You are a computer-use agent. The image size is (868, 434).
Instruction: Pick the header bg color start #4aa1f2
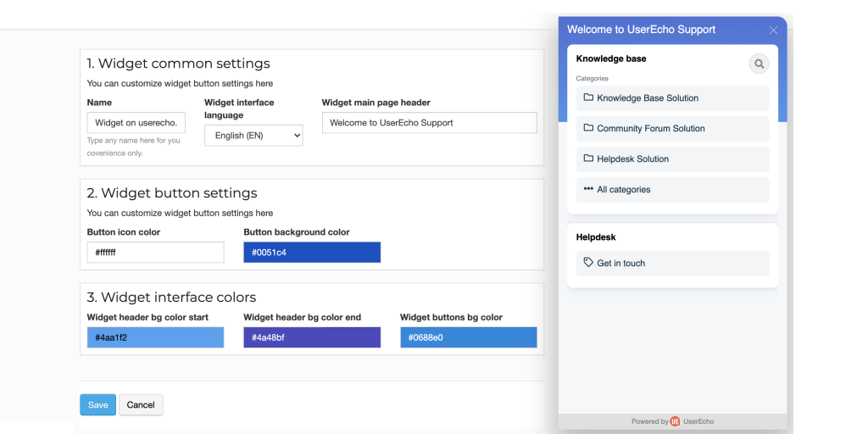[156, 337]
